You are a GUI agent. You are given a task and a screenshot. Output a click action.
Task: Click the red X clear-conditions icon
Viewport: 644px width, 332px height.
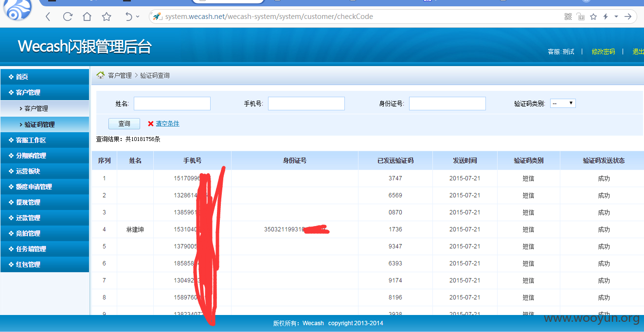click(151, 124)
